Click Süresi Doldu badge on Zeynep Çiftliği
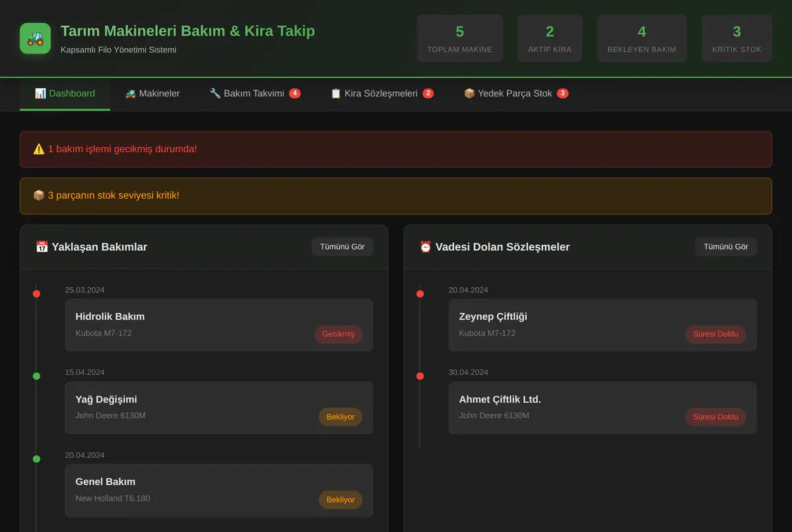Image resolution: width=792 pixels, height=532 pixels. pos(715,334)
